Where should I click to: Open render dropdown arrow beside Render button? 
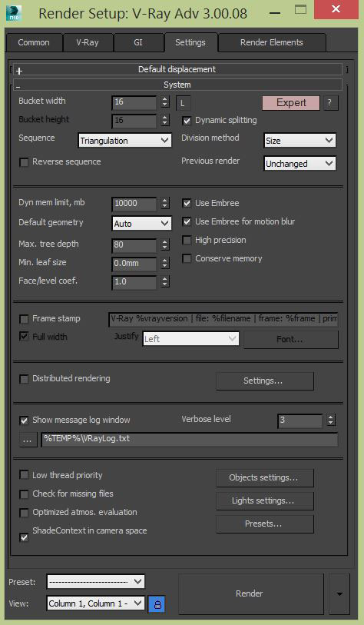pyautogui.click(x=339, y=594)
